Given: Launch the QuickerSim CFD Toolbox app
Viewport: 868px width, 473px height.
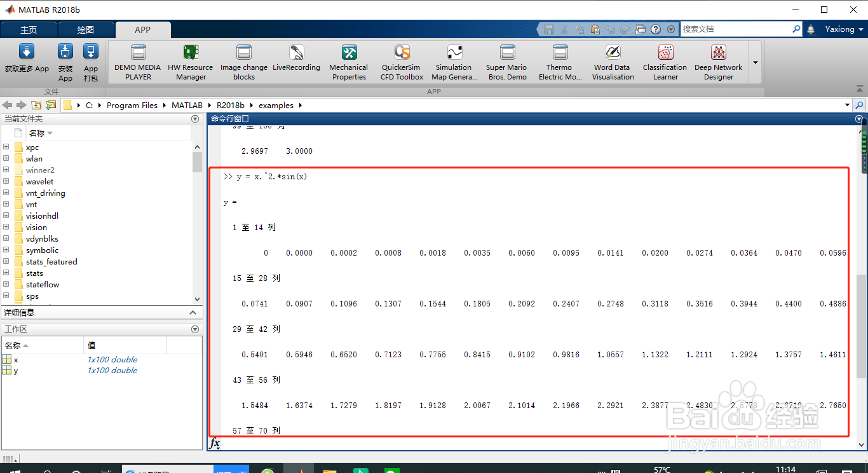Looking at the screenshot, I should coord(402,62).
